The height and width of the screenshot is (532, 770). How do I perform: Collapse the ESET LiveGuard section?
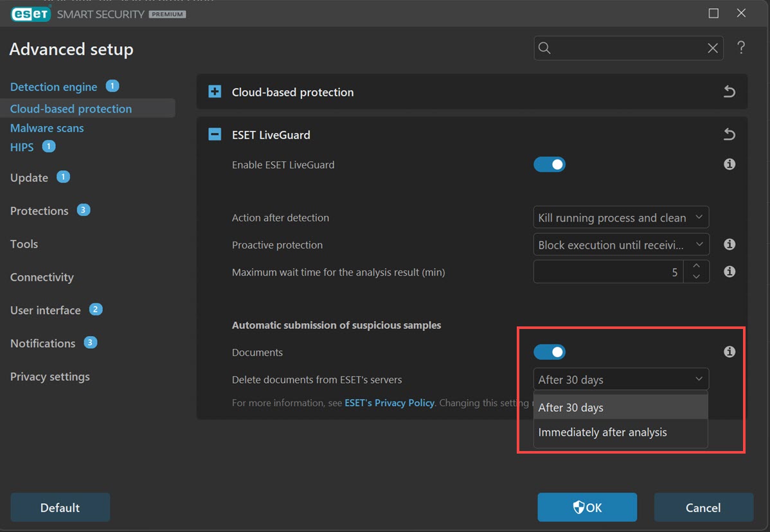click(215, 134)
